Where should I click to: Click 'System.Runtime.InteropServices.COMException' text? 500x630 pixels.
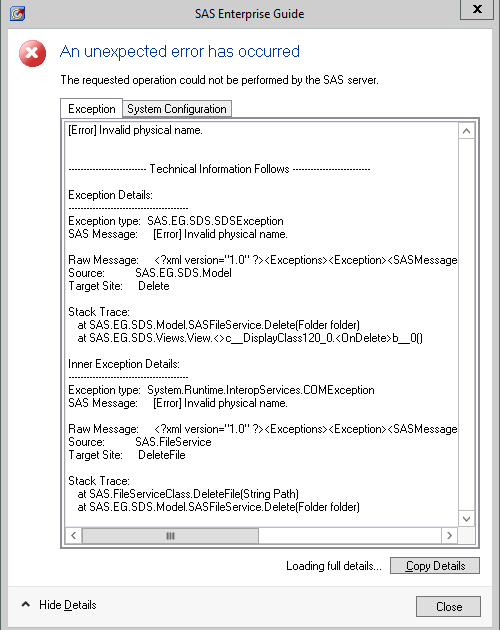coord(260,390)
